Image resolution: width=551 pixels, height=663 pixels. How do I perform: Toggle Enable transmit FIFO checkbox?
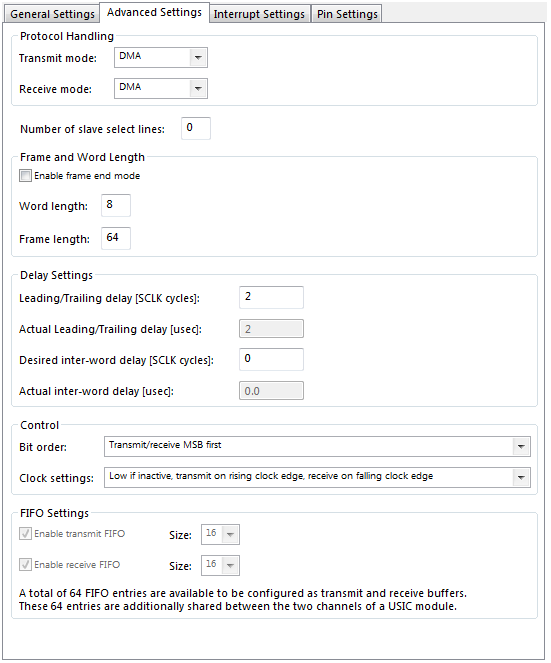point(25,534)
